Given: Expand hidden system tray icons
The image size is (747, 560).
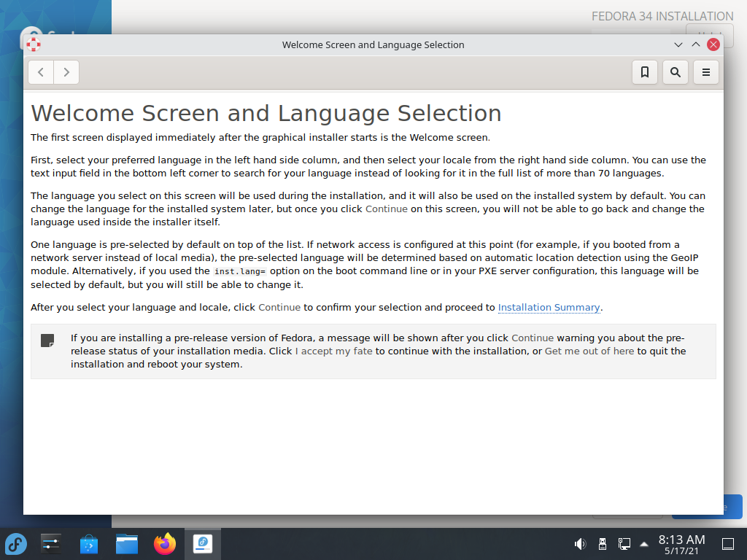Looking at the screenshot, I should (x=644, y=544).
